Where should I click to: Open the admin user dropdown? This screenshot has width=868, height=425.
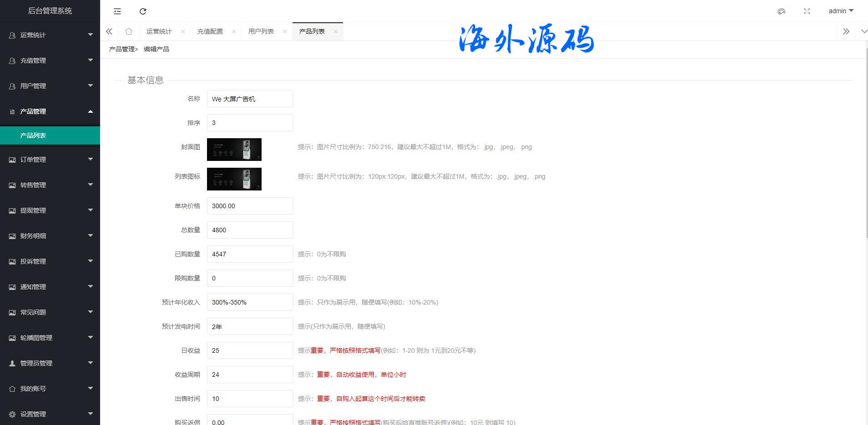(x=841, y=11)
